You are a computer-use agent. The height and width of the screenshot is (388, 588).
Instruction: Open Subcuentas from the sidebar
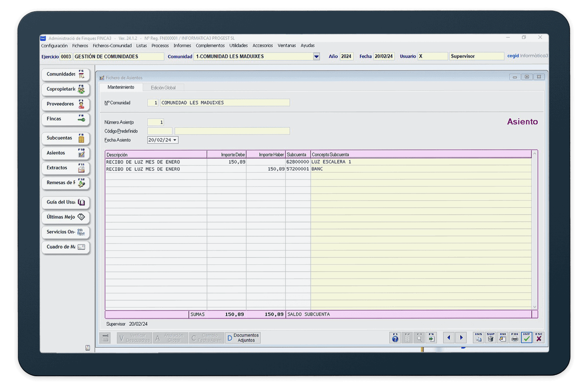click(65, 138)
